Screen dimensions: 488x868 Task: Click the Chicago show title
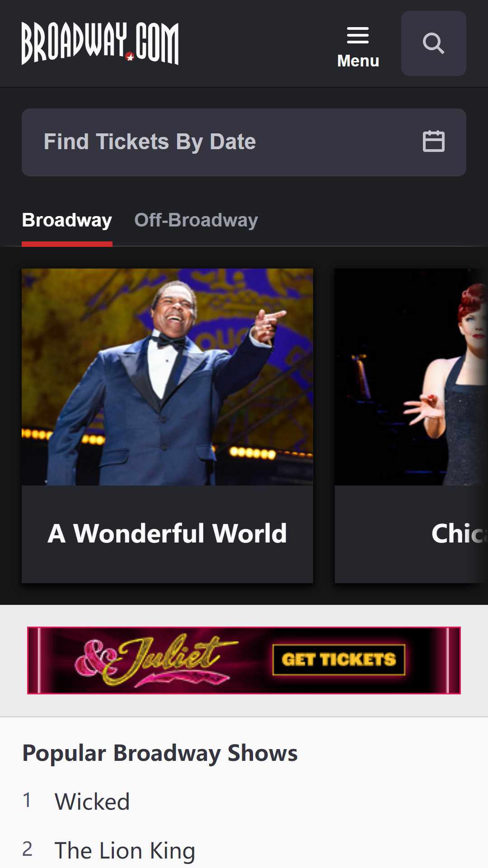pos(459,533)
